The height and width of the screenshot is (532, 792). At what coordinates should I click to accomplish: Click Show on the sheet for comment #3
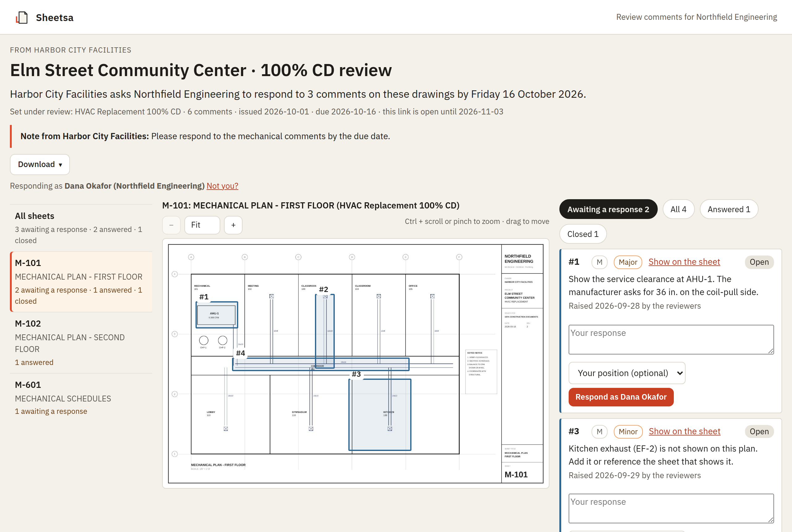tap(684, 431)
